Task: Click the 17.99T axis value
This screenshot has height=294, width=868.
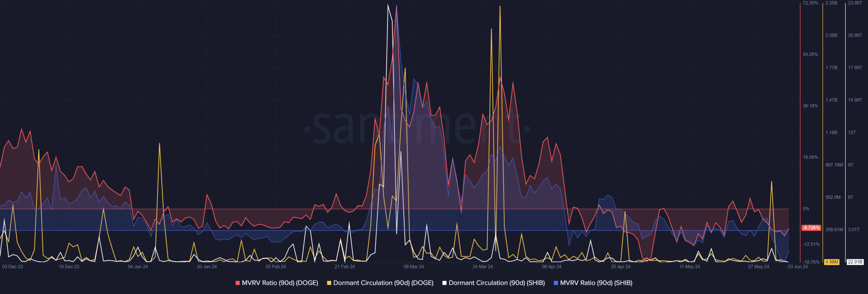Action: pyautogui.click(x=855, y=68)
